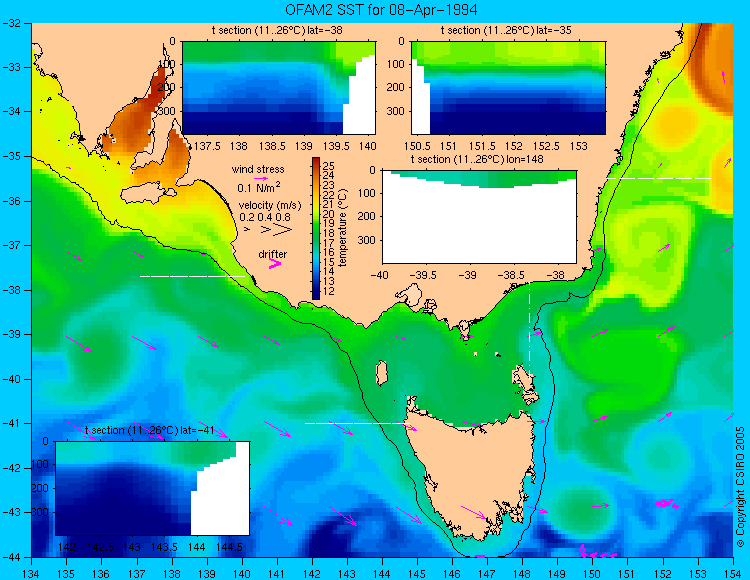
Task: Click the lon=148 temperature section plot
Action: 479,217
